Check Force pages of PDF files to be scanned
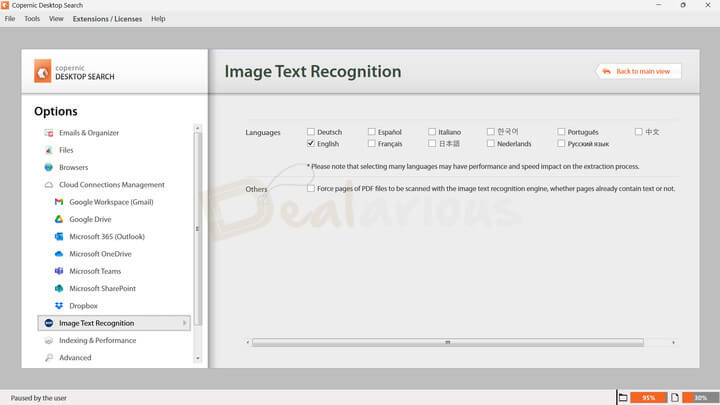Image resolution: width=720 pixels, height=405 pixels. click(x=311, y=188)
